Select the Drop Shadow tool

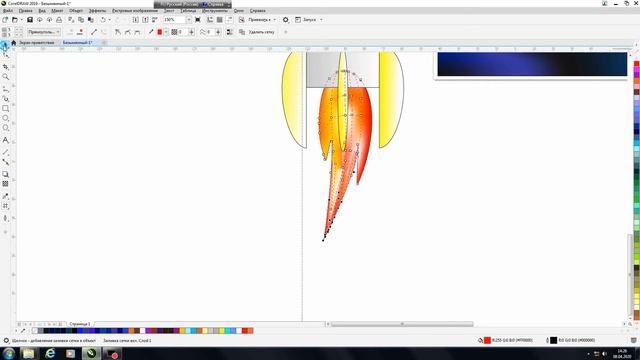click(x=5, y=174)
